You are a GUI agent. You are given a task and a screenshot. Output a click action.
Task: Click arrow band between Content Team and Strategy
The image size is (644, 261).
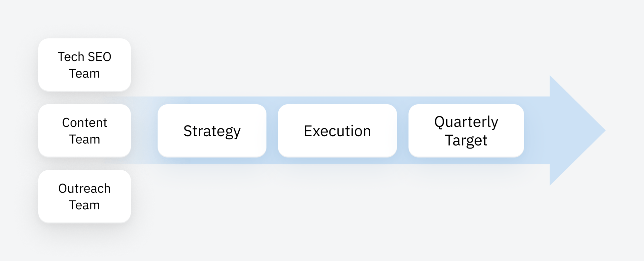[x=144, y=131]
